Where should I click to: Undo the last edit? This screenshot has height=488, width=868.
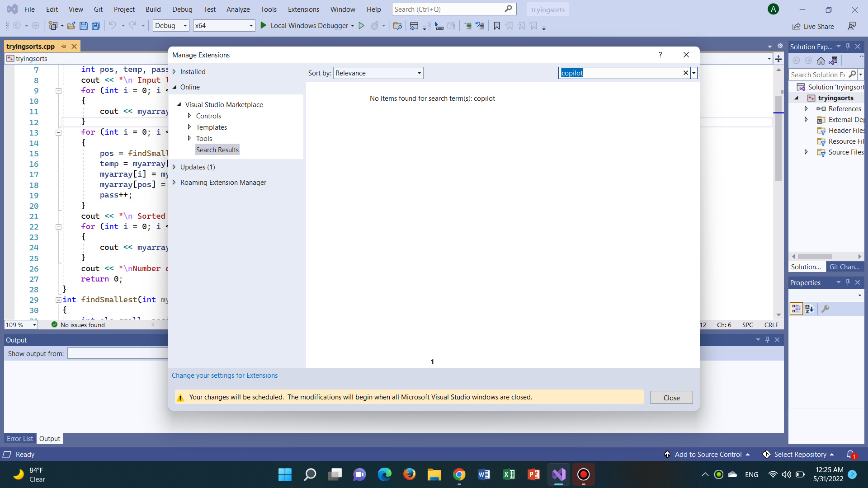pos(113,26)
